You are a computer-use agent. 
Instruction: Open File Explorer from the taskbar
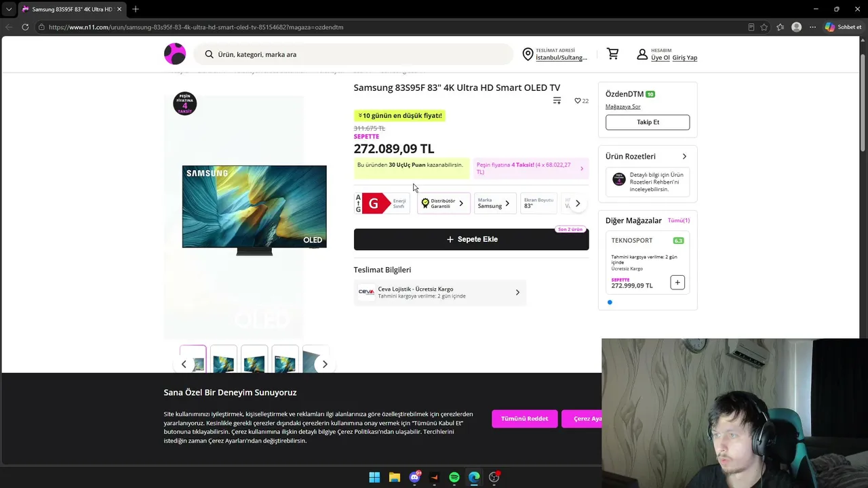pos(395,477)
